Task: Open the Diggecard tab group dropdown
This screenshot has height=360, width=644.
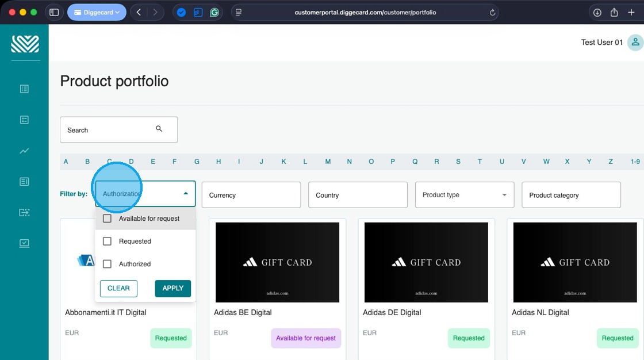Action: click(x=97, y=12)
